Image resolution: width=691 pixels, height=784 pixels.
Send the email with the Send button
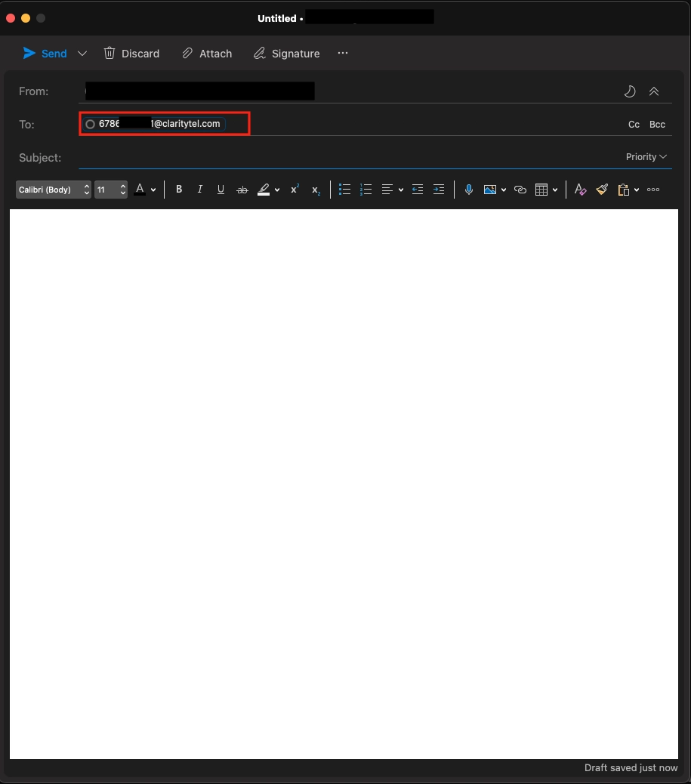tap(45, 54)
